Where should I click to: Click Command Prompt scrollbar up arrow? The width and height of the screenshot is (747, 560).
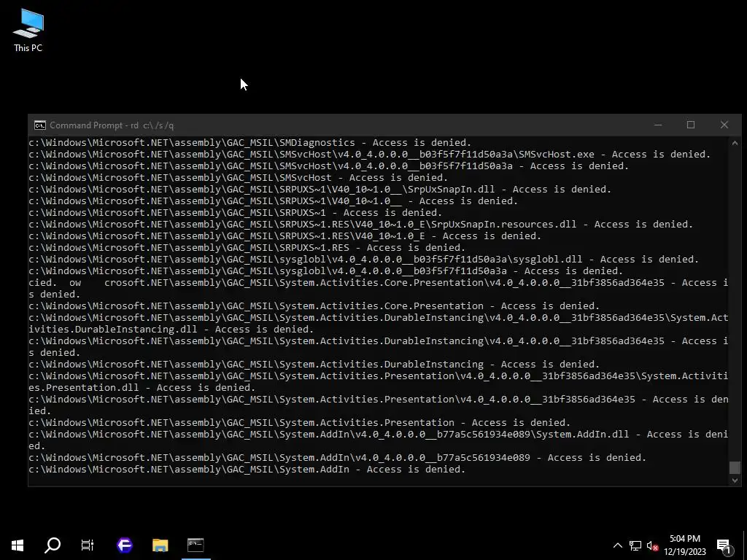[735, 142]
